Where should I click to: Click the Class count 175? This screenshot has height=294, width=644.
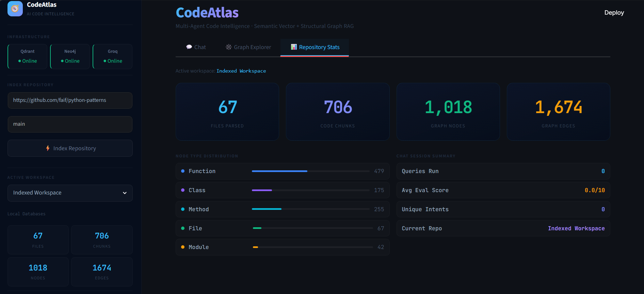379,190
